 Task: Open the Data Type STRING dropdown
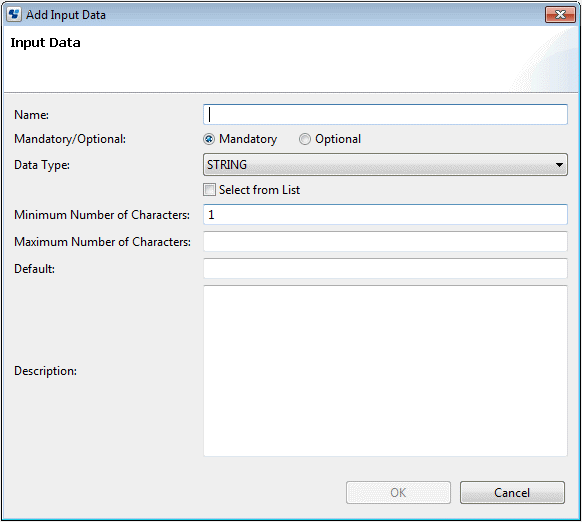(385, 164)
